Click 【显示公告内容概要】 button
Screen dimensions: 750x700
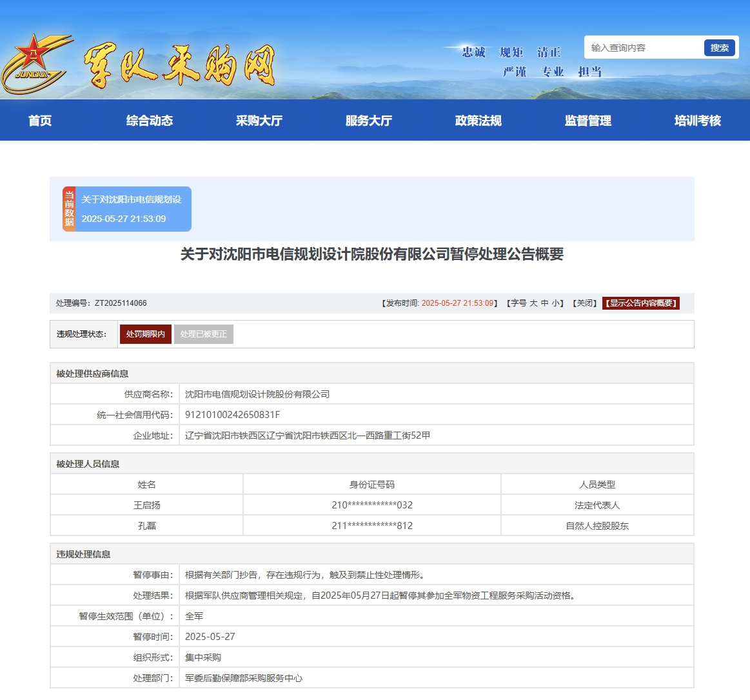pyautogui.click(x=641, y=303)
